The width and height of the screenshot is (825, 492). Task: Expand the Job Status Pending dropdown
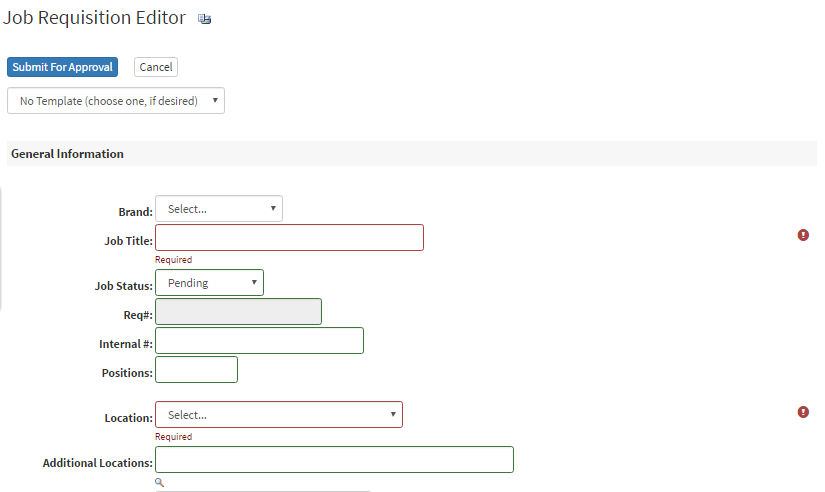point(210,283)
